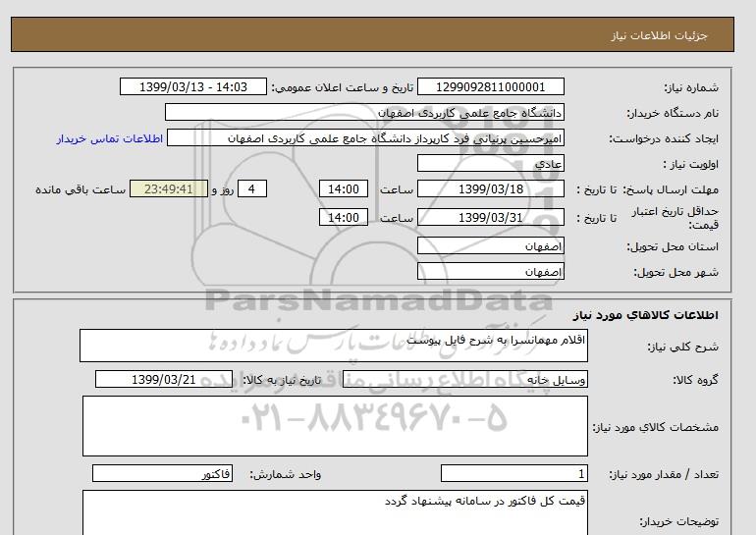Image resolution: width=756 pixels, height=535 pixels.
Task: Select the response deadline date 1399/03/18
Action: tap(490, 188)
